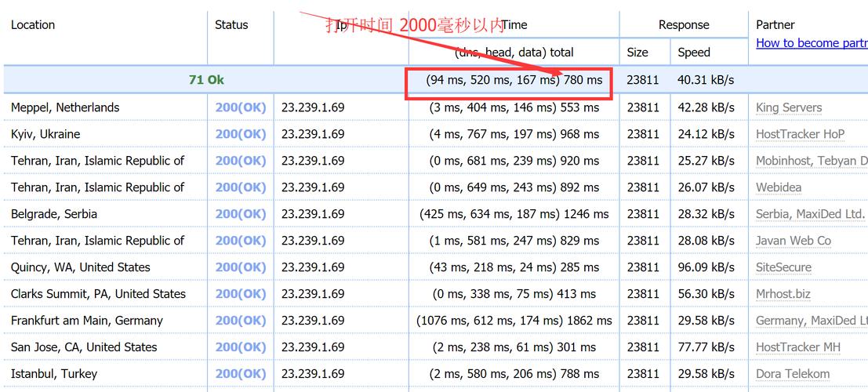Click 200(OK) status for Kyiv, Ukraine
868x392 pixels.
[241, 134]
